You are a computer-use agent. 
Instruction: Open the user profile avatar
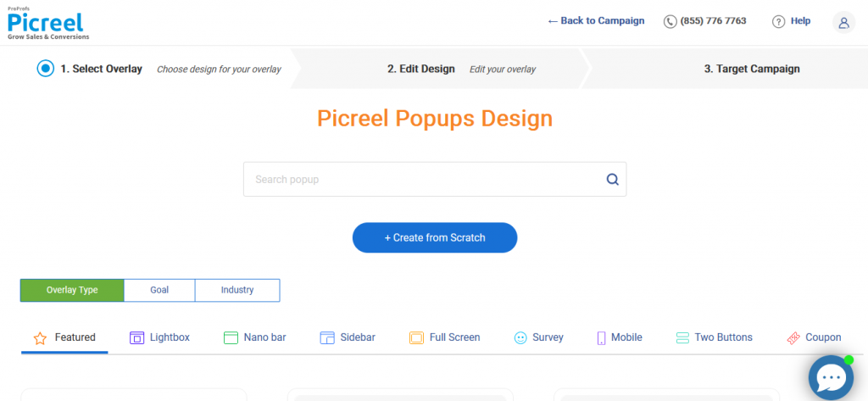(843, 22)
